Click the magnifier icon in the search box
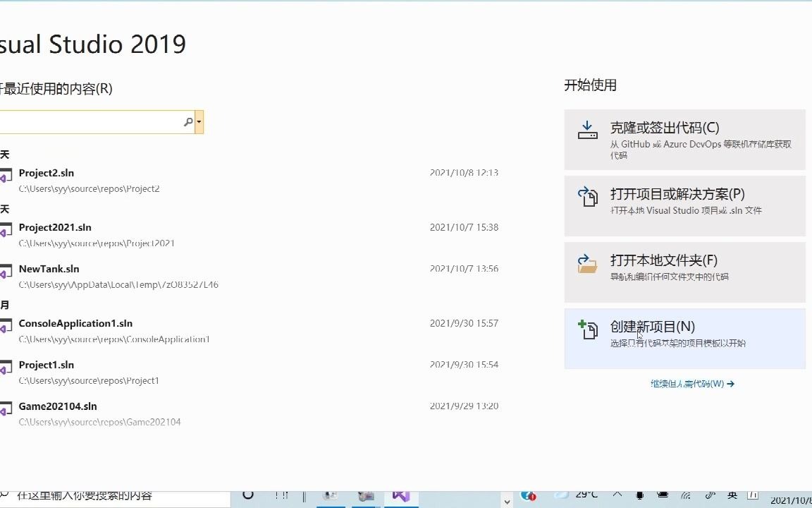Image resolution: width=812 pixels, height=508 pixels. click(187, 121)
